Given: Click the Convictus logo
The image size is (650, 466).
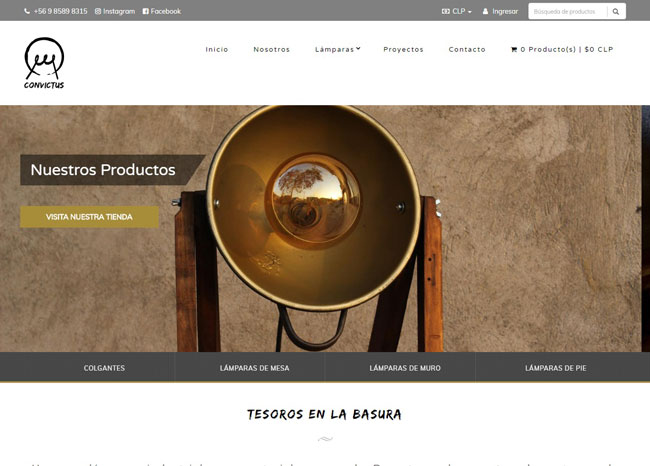Looking at the screenshot, I should [x=44, y=63].
